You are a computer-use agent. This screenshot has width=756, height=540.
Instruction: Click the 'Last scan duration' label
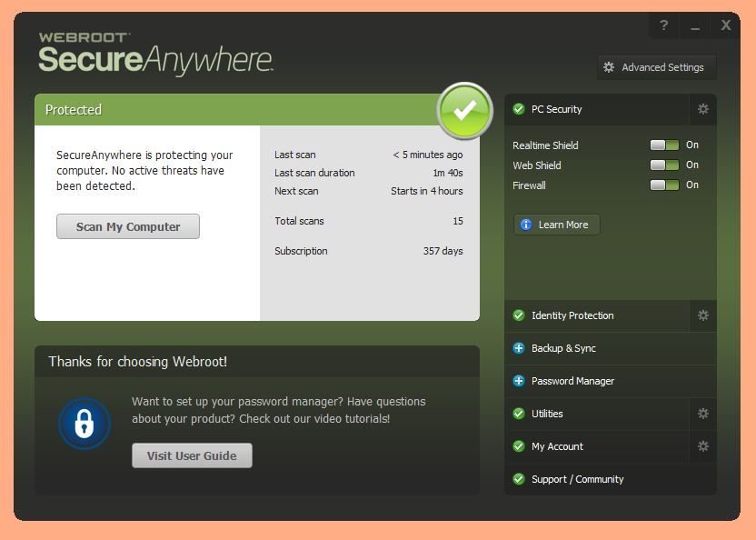click(314, 173)
